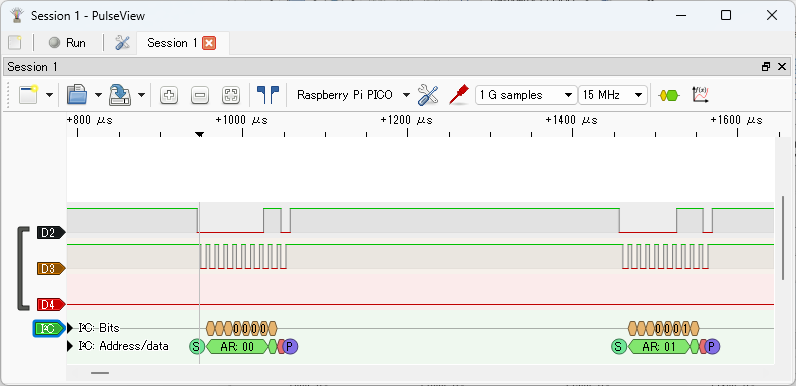Click the vertical scrollbar of the trace view
This screenshot has width=796, height=386.
tap(784, 238)
